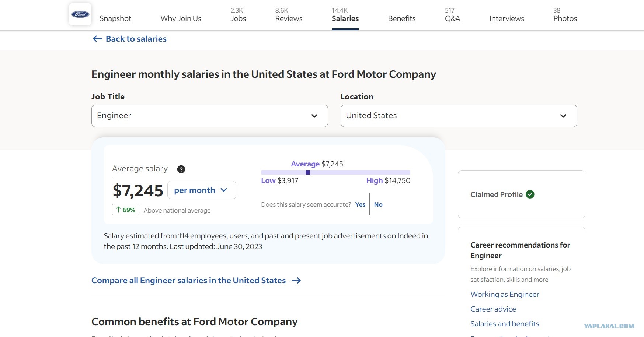Open the per month pay period dropdown
The height and width of the screenshot is (337, 644).
[202, 190]
